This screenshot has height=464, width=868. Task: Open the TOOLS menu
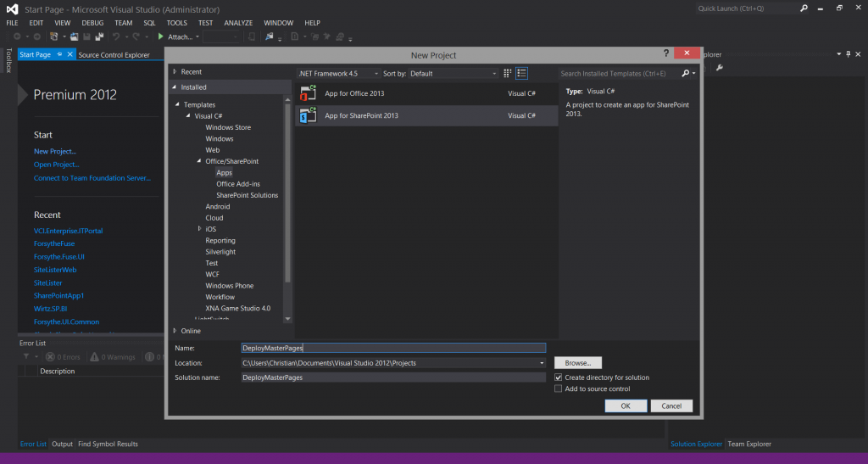(x=176, y=23)
